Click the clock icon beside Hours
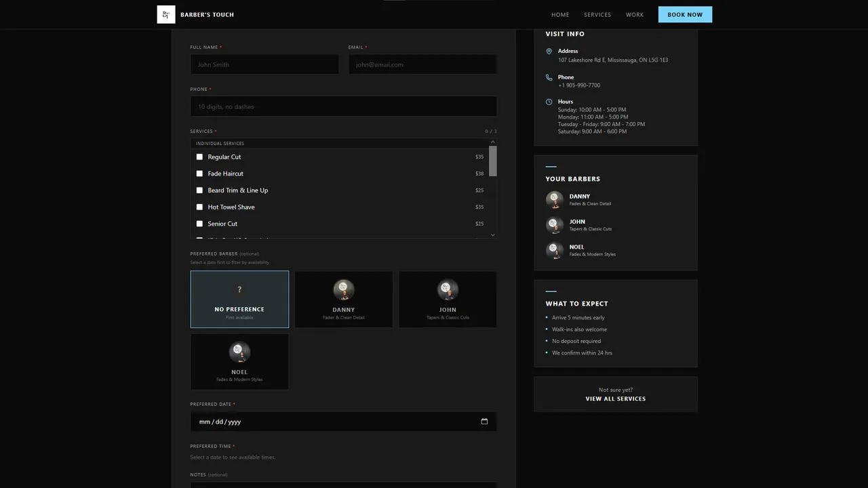Screen dimensions: 868x488 pyautogui.click(x=549, y=102)
